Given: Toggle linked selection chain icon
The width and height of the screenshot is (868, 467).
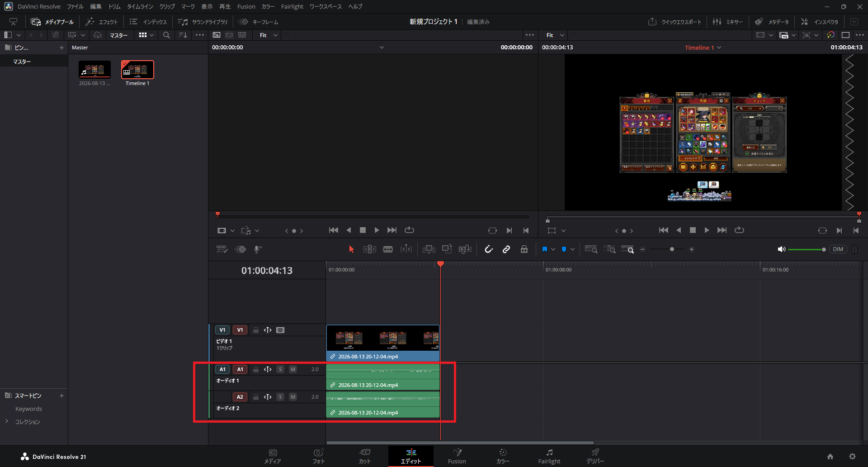Looking at the screenshot, I should 506,249.
